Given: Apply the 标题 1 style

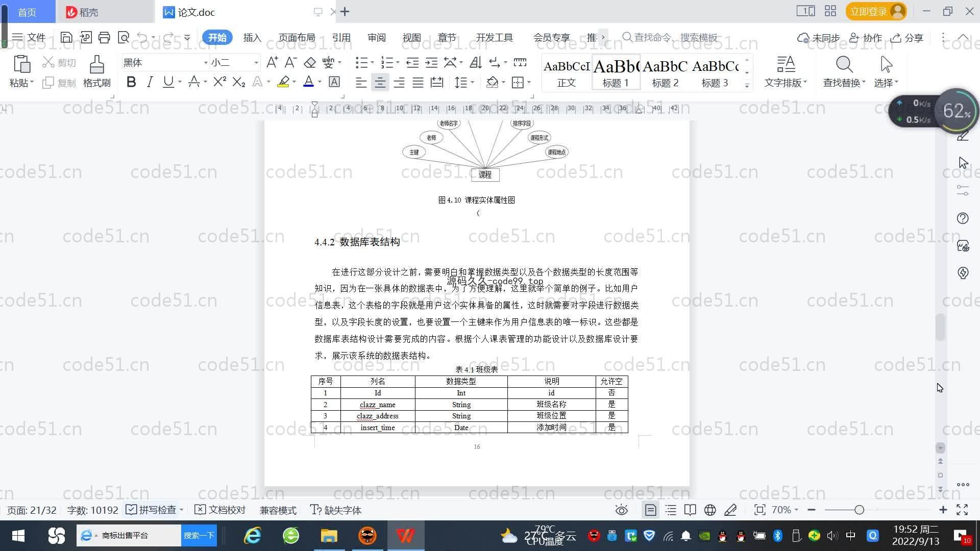Looking at the screenshot, I should coord(616,72).
